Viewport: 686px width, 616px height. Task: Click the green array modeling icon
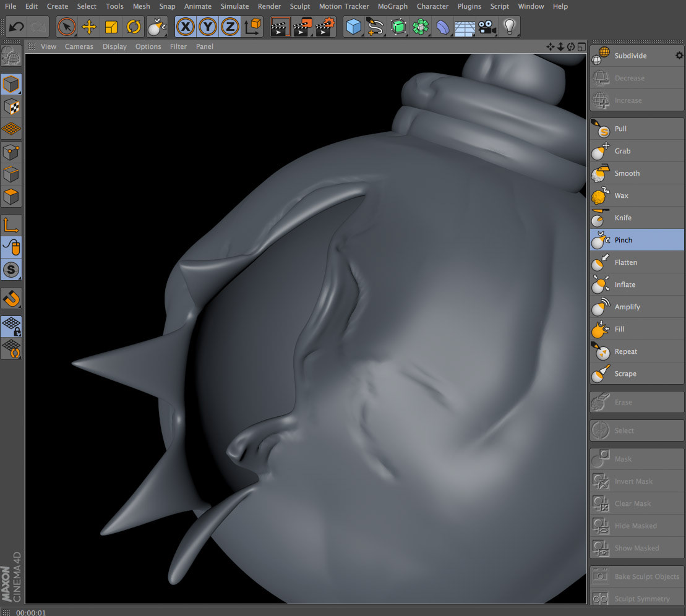(x=421, y=27)
